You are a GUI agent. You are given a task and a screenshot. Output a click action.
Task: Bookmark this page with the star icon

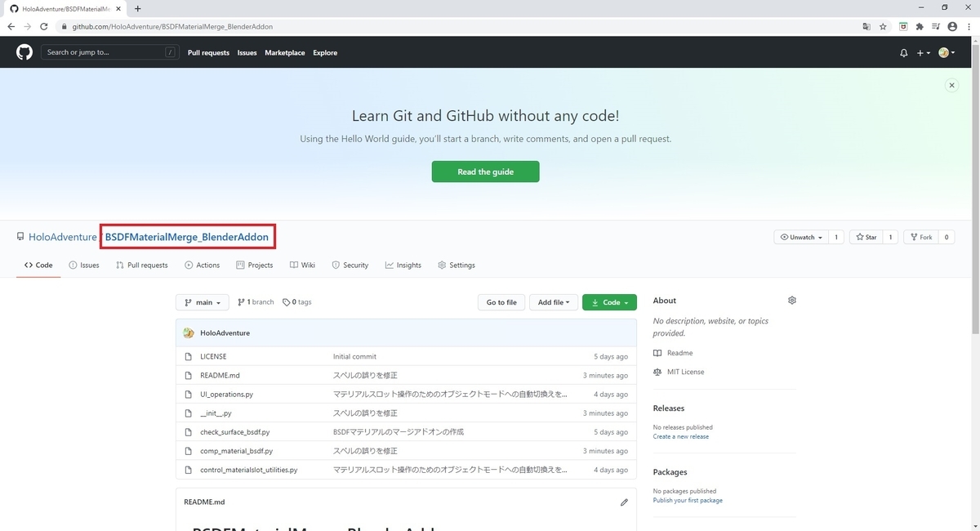coord(883,26)
